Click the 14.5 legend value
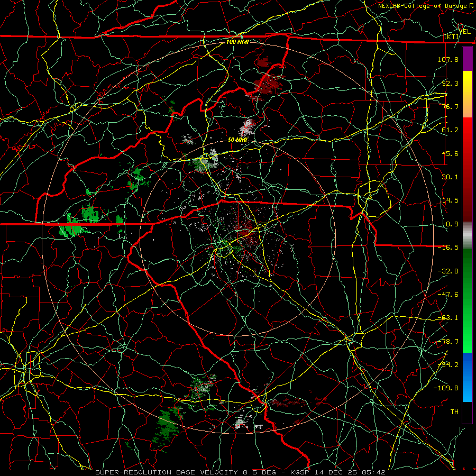476x476 pixels. coord(450,200)
